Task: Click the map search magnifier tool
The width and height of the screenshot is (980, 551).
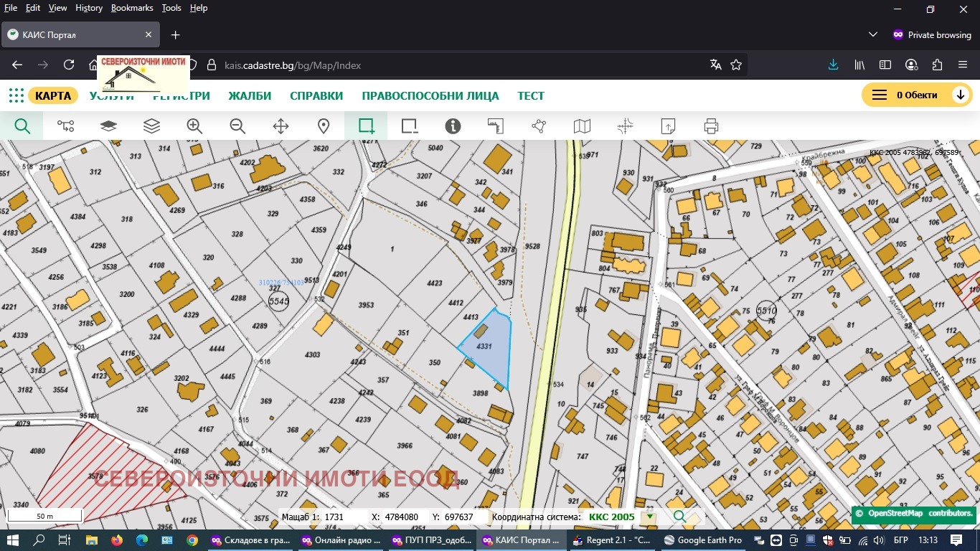Action: pyautogui.click(x=22, y=126)
